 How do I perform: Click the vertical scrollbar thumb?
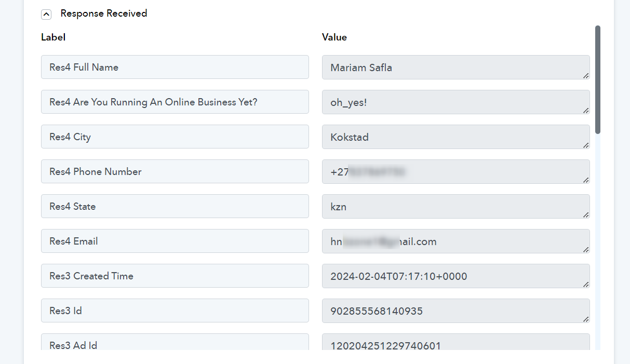(x=598, y=79)
